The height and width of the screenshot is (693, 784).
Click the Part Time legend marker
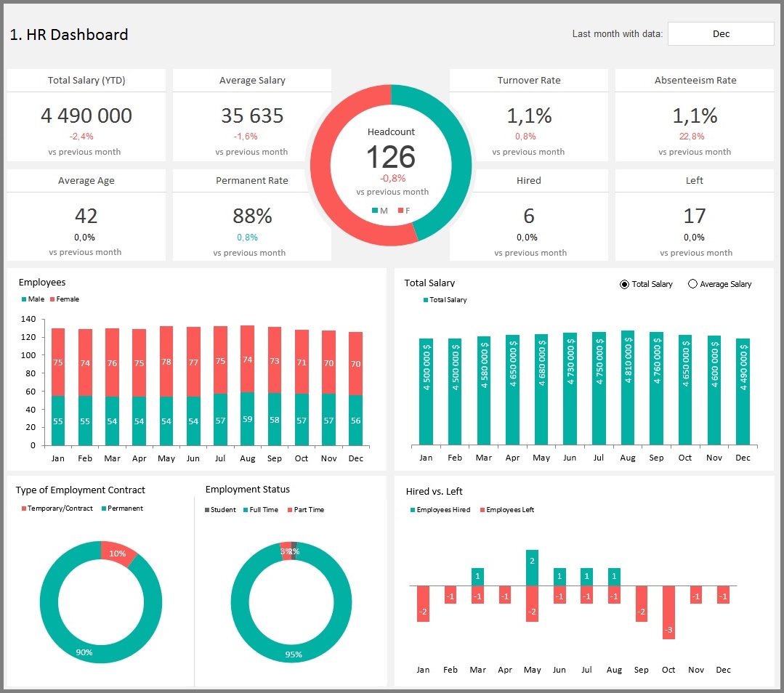(x=290, y=510)
